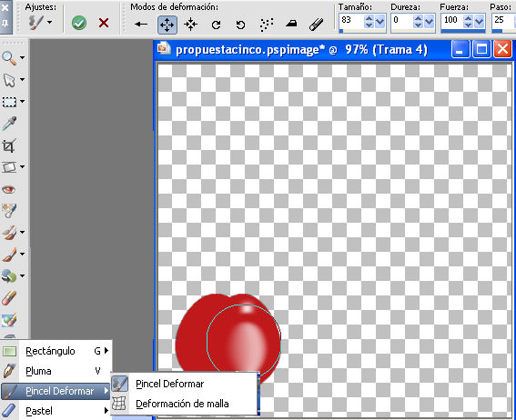The height and width of the screenshot is (420, 516).
Task: Select the Crop tool in toolbar
Action: coord(9,145)
